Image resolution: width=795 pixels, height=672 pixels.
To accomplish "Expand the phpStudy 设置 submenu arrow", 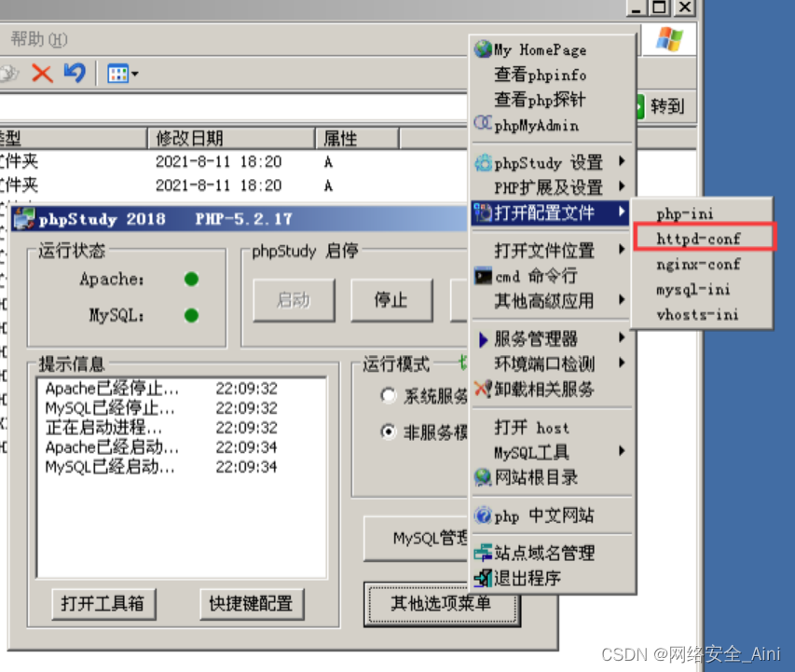I will coord(622,162).
